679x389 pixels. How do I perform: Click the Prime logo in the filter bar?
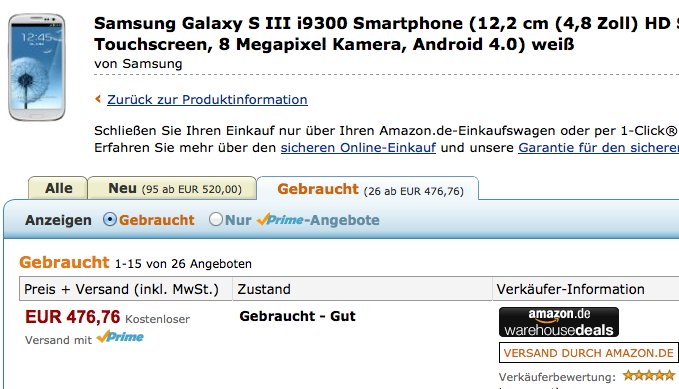point(280,220)
